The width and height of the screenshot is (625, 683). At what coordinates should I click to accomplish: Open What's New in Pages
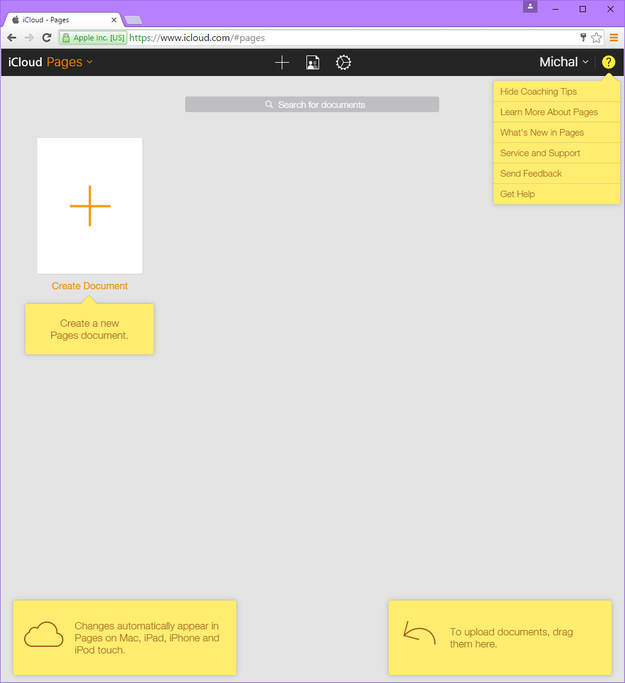pyautogui.click(x=557, y=132)
